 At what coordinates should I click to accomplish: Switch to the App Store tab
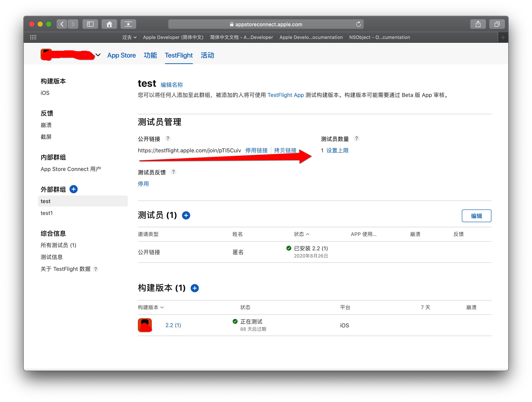[x=121, y=55]
